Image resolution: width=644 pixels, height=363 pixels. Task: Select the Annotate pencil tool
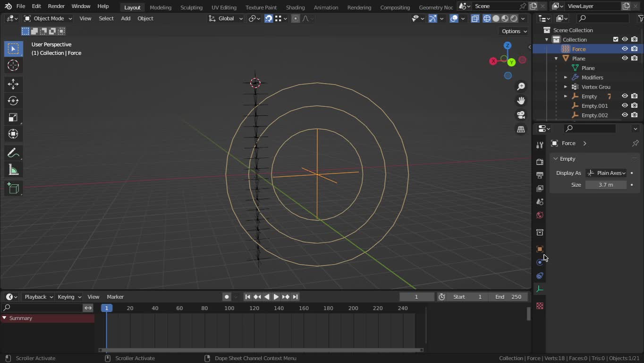click(x=13, y=153)
